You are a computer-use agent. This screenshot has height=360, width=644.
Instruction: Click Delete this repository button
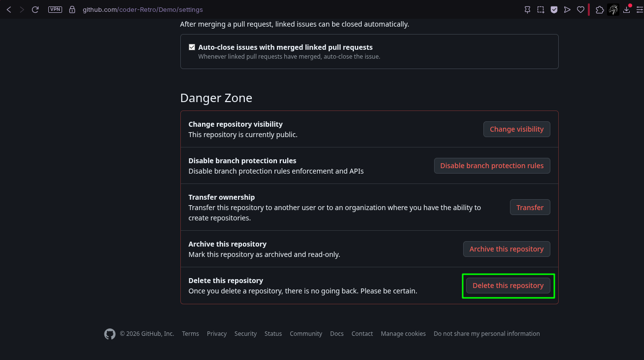[x=508, y=286]
